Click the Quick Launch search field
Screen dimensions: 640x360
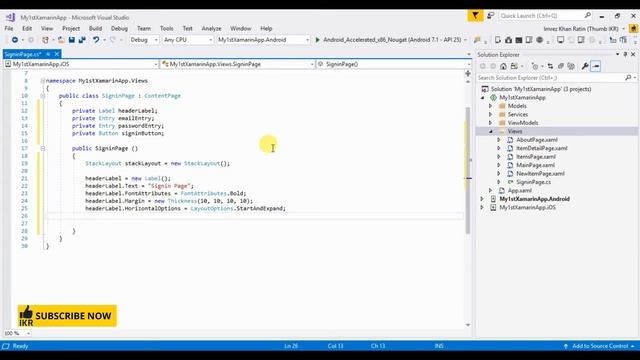(545, 16)
